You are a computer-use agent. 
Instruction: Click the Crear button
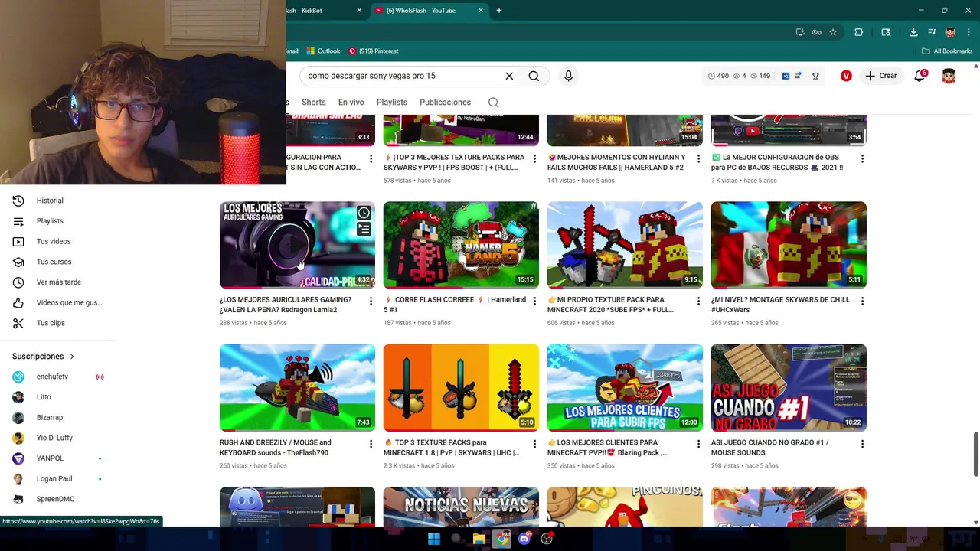point(881,76)
